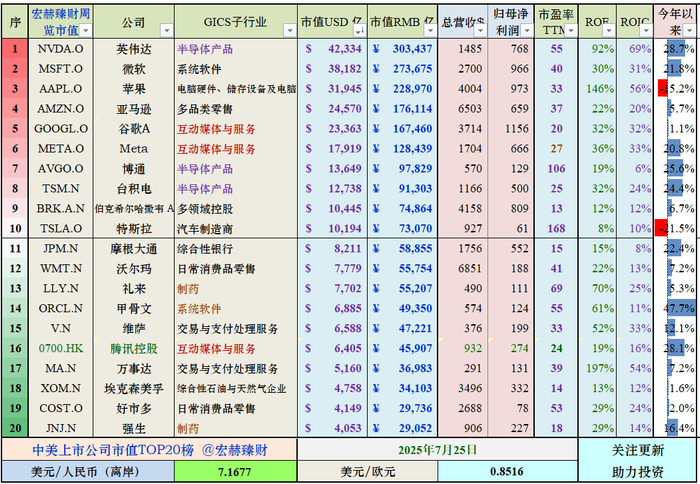Select the 关注更新 助力投资 cell
Image resolution: width=700 pixels, height=484 pixels.
click(638, 461)
